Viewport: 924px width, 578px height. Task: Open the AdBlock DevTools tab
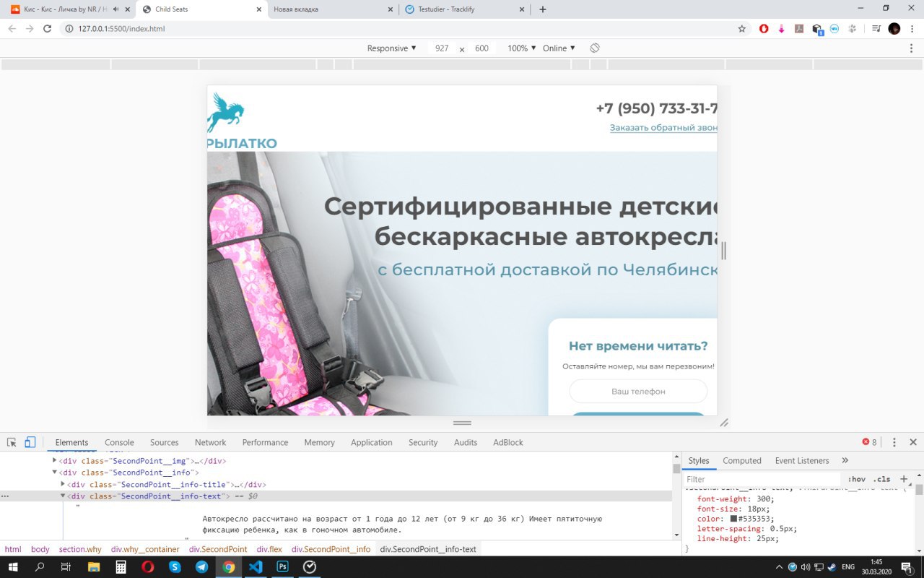[508, 442]
